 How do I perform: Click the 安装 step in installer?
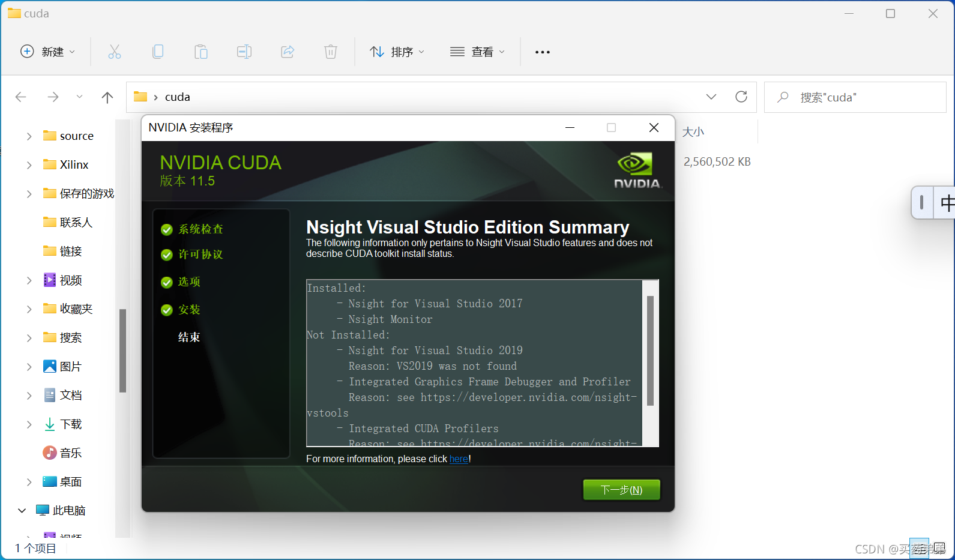point(189,310)
